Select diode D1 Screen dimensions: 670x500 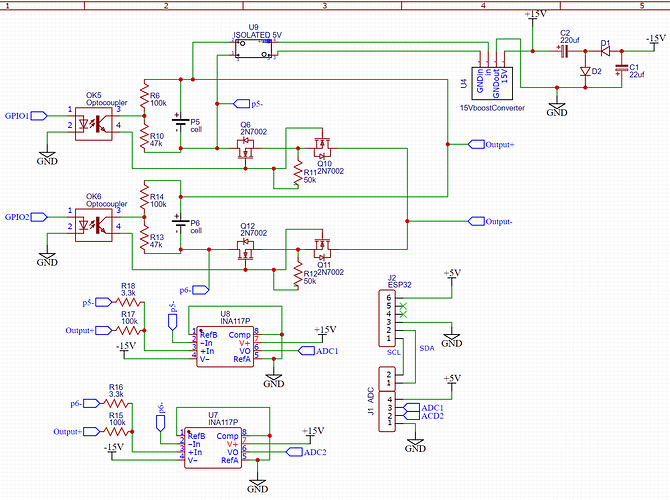pyautogui.click(x=605, y=51)
